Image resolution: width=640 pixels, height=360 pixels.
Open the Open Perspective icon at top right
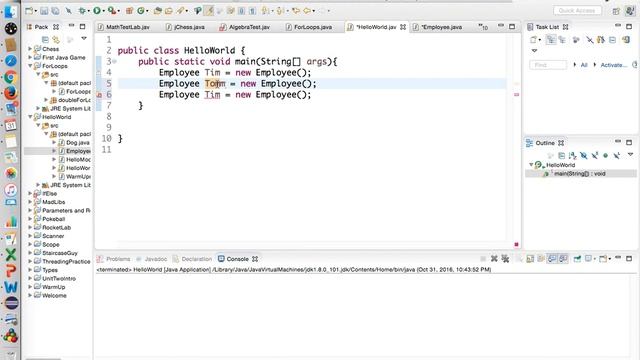point(616,11)
